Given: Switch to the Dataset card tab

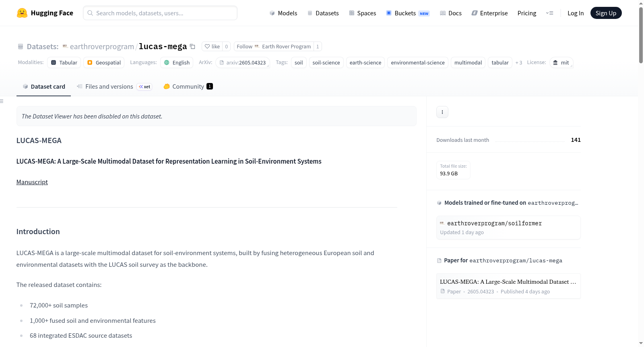Looking at the screenshot, I should point(43,87).
